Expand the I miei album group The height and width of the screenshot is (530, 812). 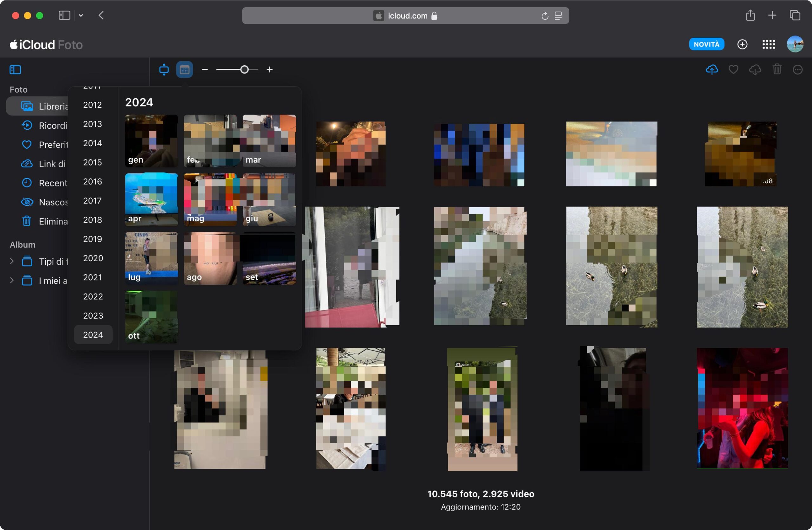12,280
